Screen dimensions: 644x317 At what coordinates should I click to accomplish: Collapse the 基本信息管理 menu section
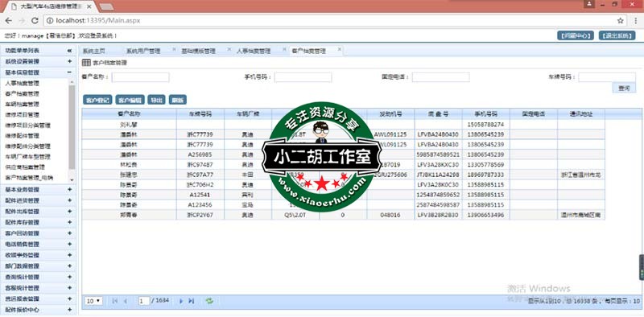[69, 72]
